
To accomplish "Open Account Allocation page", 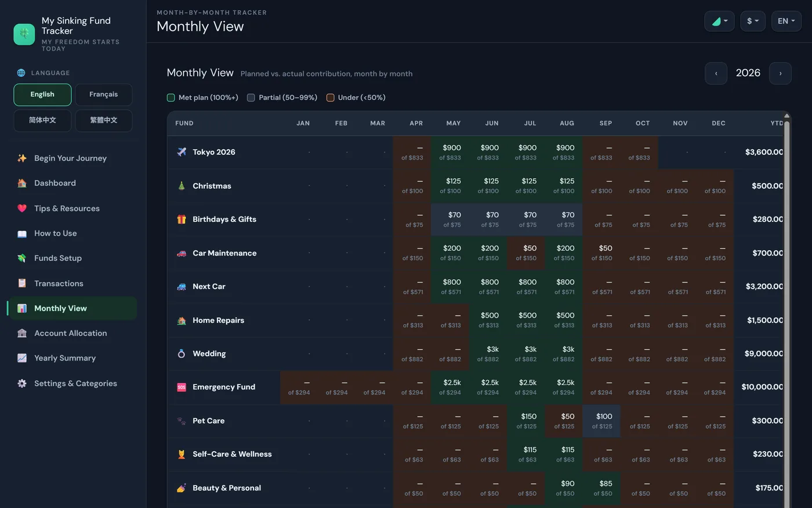I will pyautogui.click(x=72, y=333).
